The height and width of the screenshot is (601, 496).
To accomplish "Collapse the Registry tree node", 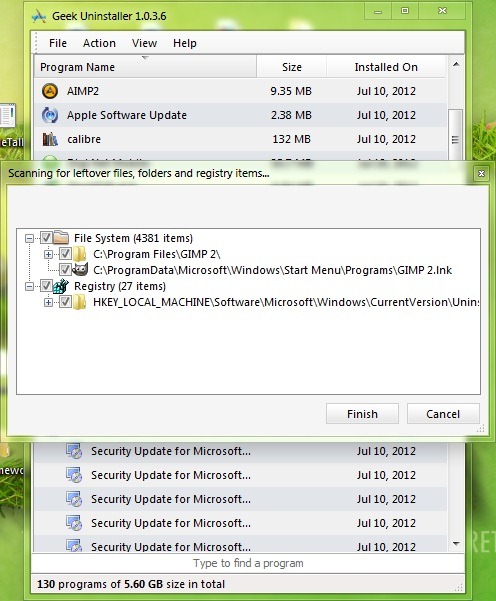I will click(x=30, y=286).
